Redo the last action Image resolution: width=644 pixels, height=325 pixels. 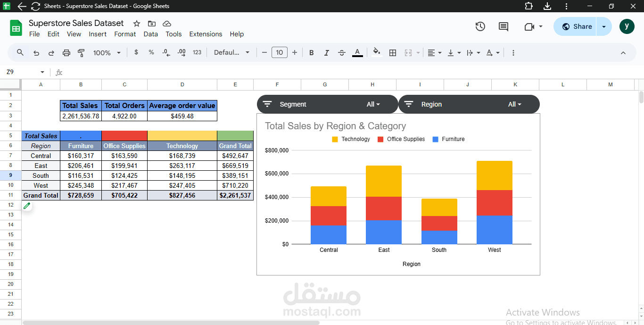tap(51, 53)
